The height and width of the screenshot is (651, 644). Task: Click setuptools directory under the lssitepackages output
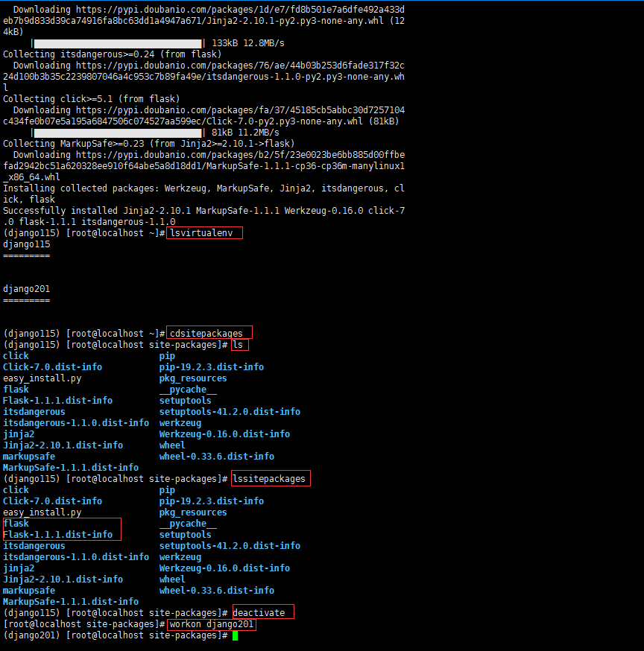click(x=186, y=535)
